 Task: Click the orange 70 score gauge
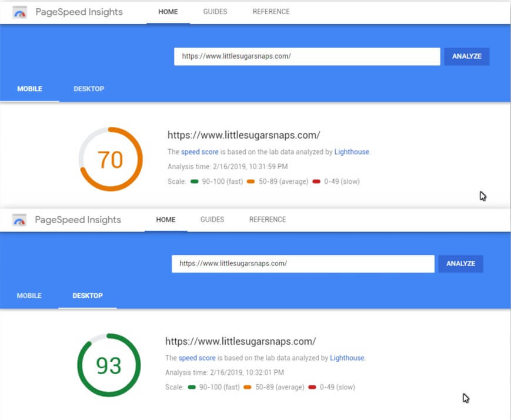tap(111, 159)
